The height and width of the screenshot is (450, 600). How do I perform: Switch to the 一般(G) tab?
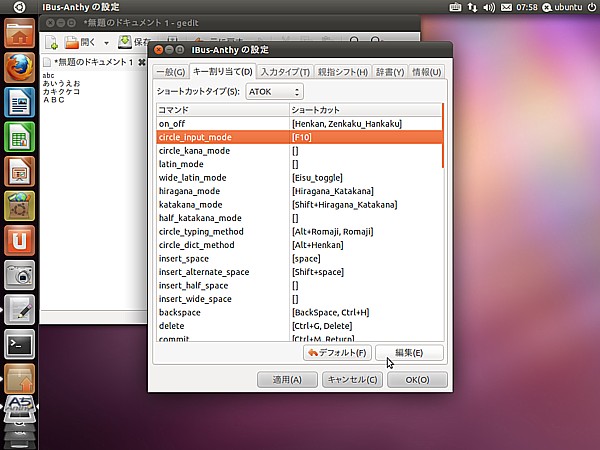[171, 72]
